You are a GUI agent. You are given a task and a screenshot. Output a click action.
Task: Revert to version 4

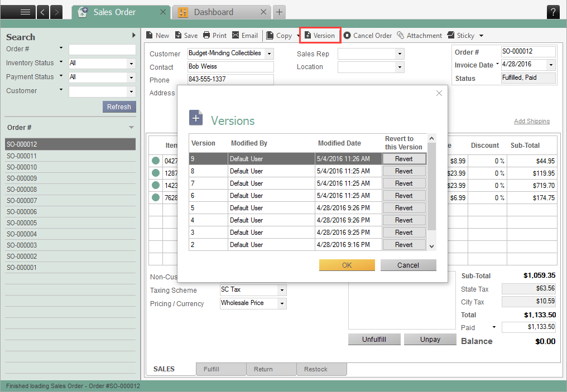click(404, 220)
